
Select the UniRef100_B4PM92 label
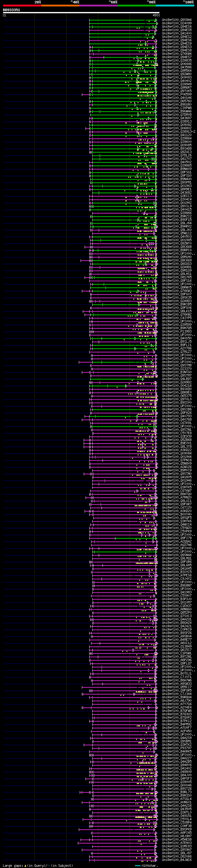177,724
